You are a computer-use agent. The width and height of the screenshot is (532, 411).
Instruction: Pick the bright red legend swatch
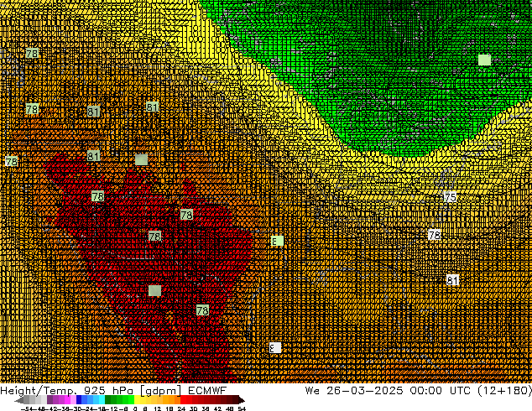(x=183, y=400)
